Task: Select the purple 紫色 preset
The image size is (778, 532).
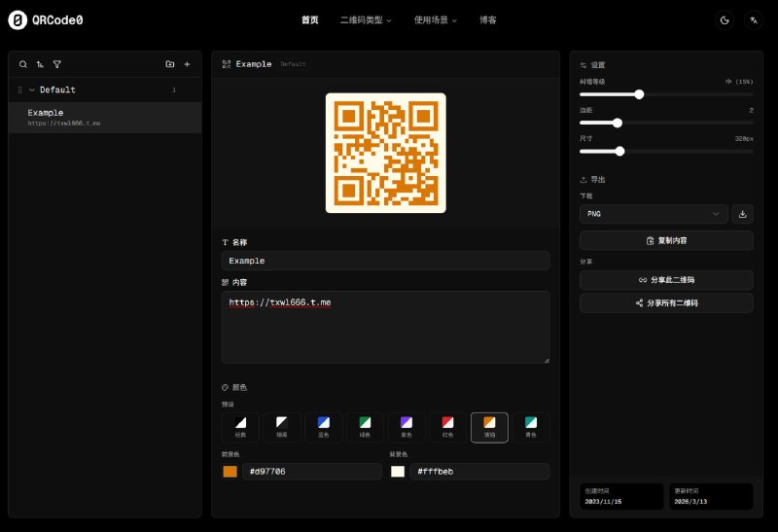Action: (x=407, y=427)
